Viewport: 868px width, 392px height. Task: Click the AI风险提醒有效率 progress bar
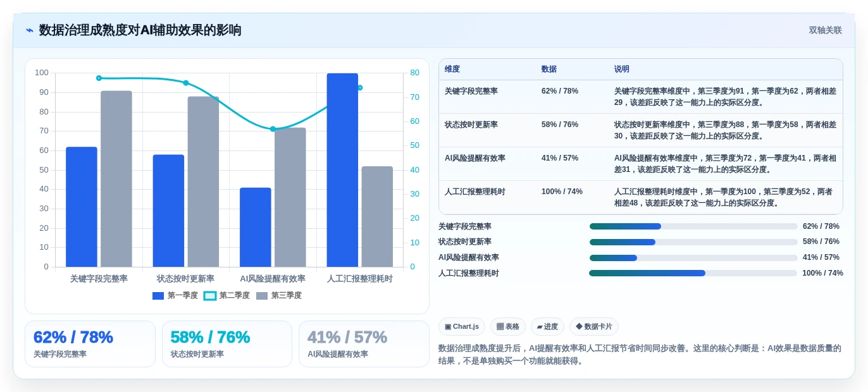(693, 258)
